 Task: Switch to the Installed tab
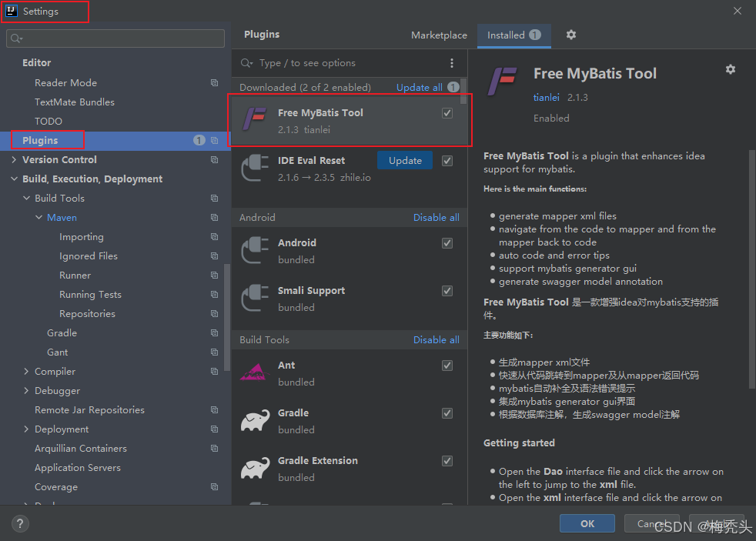pos(514,35)
